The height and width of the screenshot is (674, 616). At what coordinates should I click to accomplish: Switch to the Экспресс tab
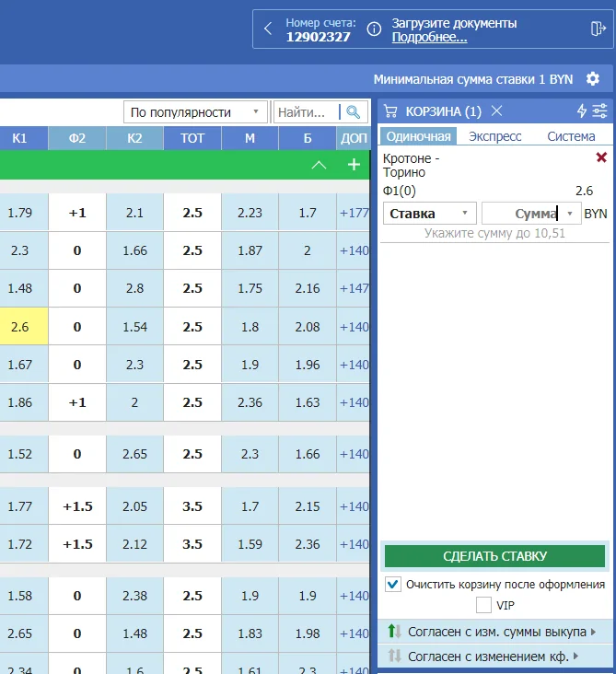click(494, 136)
